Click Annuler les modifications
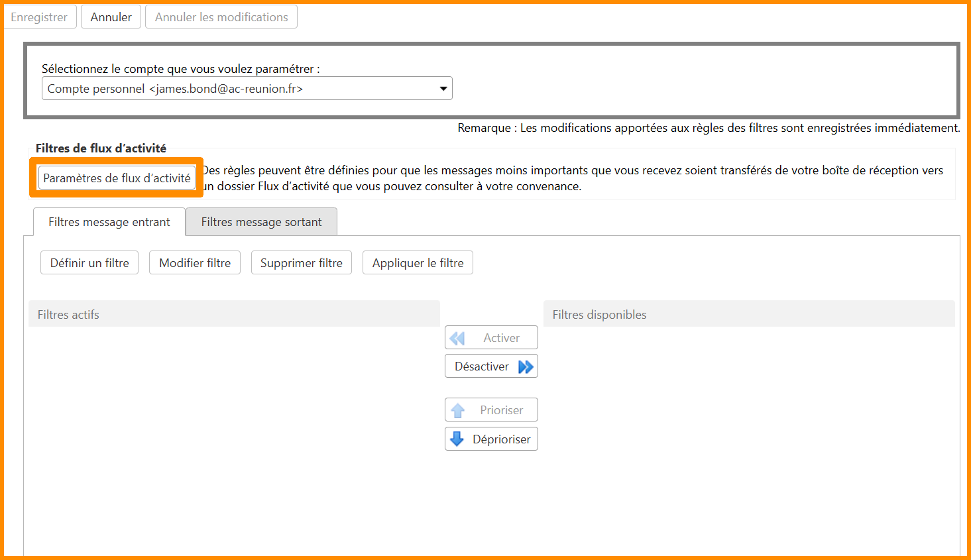971x560 pixels. pyautogui.click(x=221, y=17)
